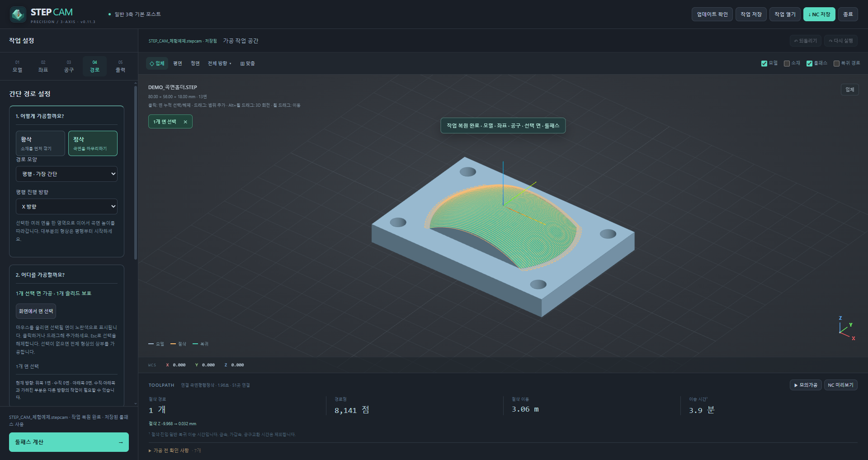Image resolution: width=868 pixels, height=460 pixels.
Task: Click the NC 저장 button
Action: [819, 14]
